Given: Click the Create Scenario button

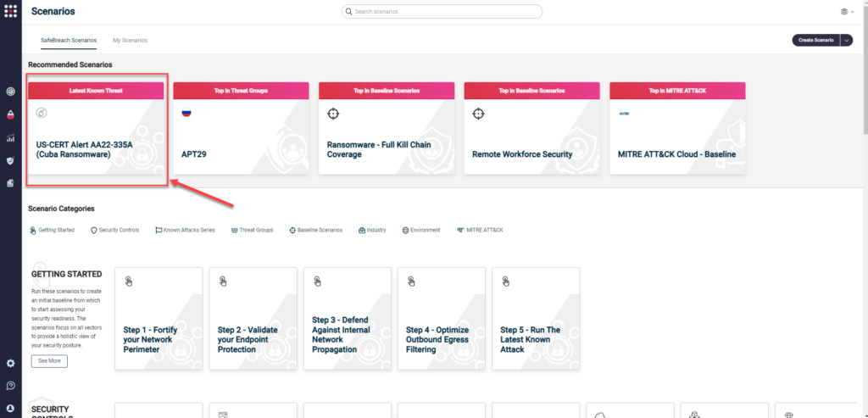Looking at the screenshot, I should (815, 40).
